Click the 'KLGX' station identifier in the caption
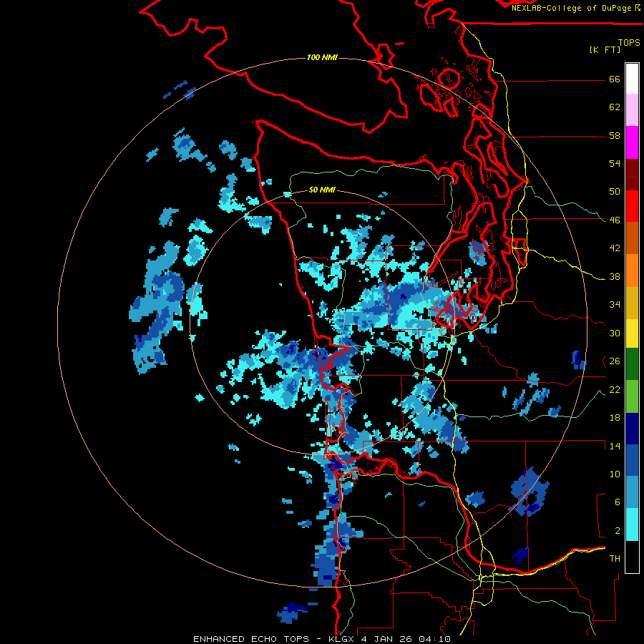The height and width of the screenshot is (644, 644). [341, 639]
